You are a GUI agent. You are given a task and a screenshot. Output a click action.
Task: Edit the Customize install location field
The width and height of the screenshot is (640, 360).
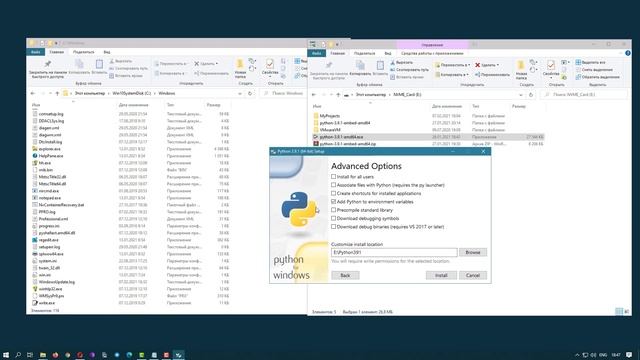(394, 252)
